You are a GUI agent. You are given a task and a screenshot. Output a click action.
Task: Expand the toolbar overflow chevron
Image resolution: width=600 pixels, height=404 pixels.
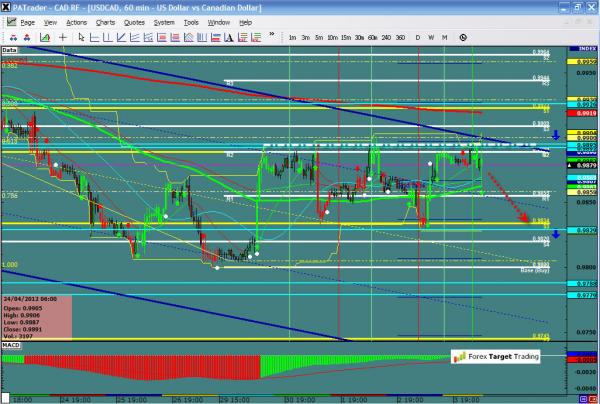271,37
